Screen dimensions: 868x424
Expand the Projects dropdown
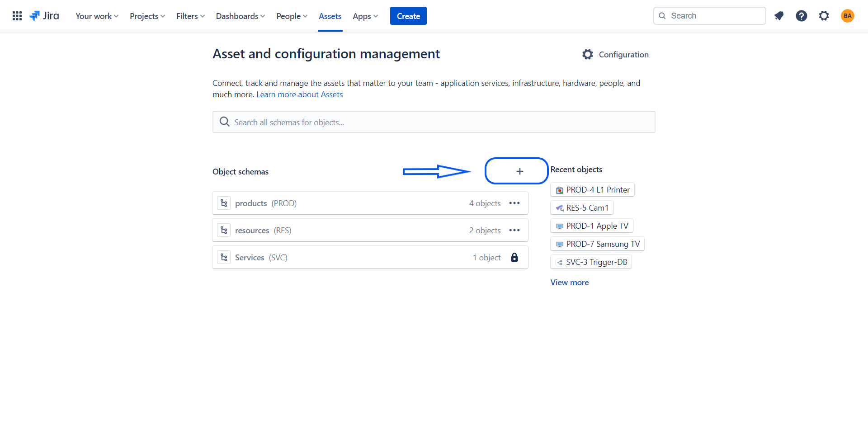[147, 16]
